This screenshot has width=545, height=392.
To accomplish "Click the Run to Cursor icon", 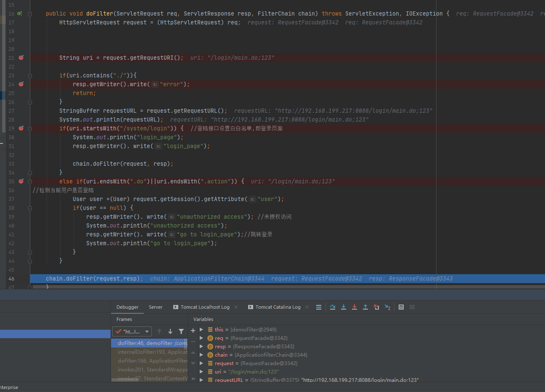I will click(387, 307).
